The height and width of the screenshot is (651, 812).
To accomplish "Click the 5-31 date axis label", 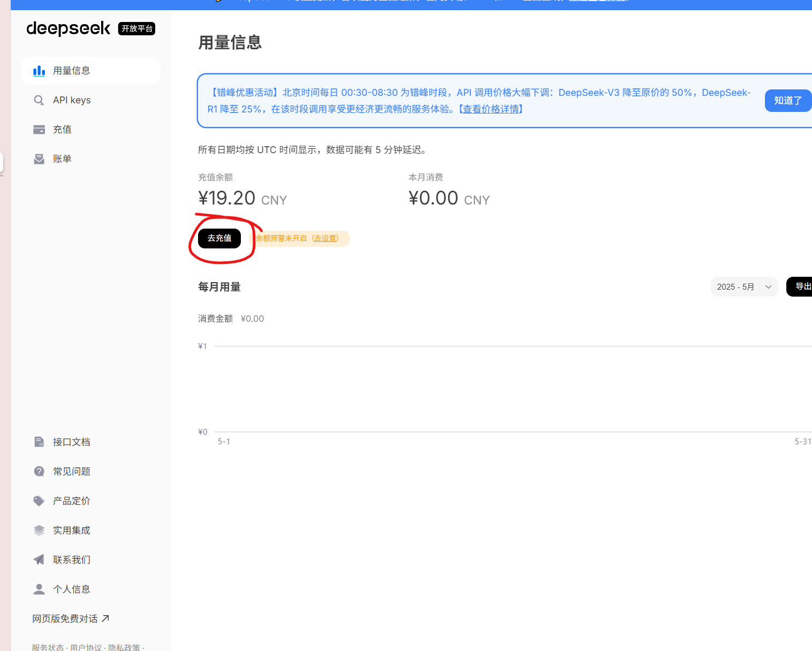I will click(x=803, y=442).
